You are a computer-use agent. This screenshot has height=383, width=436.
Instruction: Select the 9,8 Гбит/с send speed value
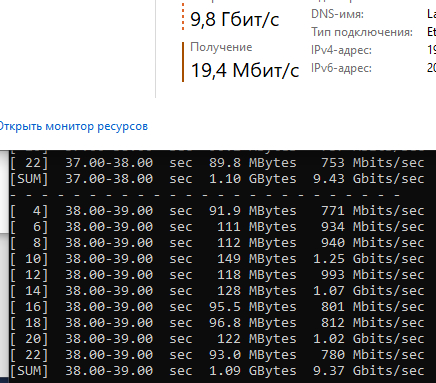[234, 19]
